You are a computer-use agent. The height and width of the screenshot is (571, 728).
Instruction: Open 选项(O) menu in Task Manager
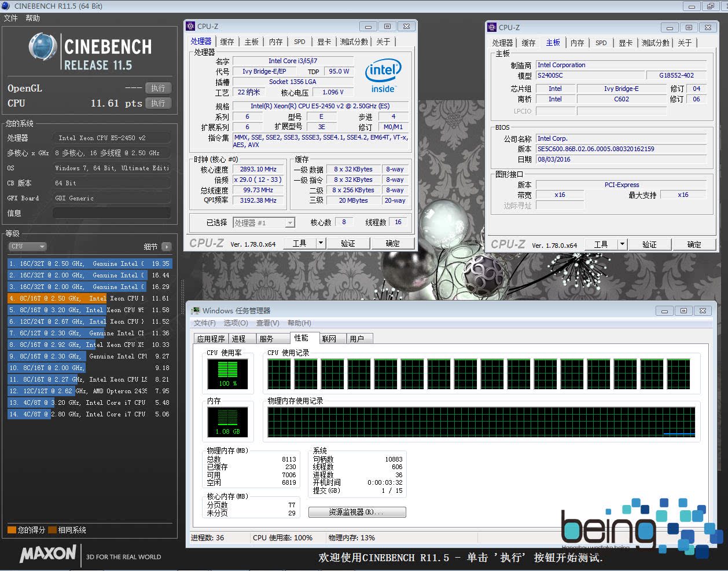[x=236, y=323]
